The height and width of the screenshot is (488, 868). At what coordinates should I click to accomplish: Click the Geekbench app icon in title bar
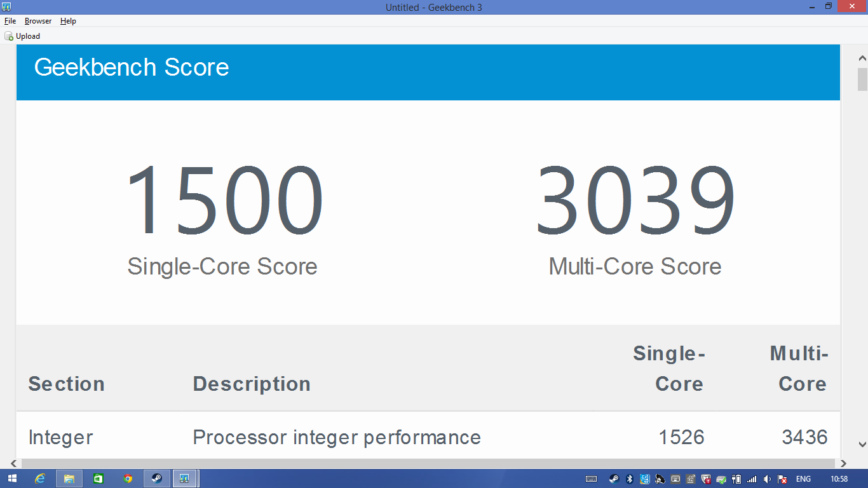pos(6,7)
